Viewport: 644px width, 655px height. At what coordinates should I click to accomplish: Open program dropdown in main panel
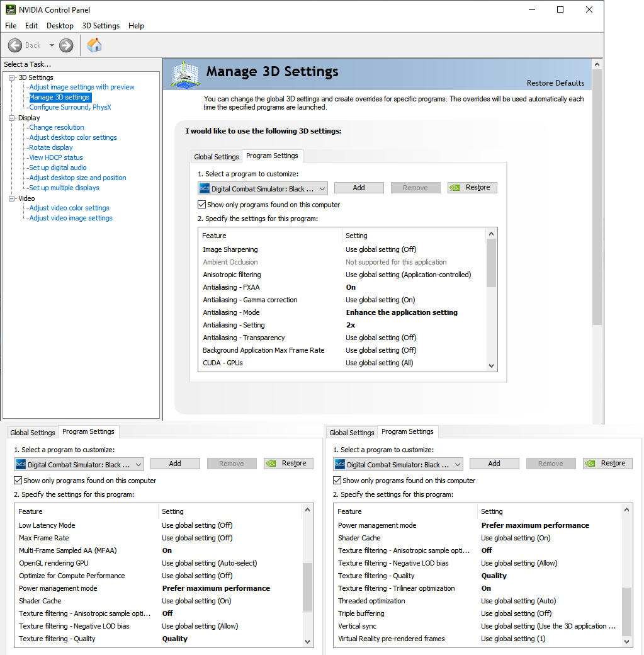coord(263,189)
